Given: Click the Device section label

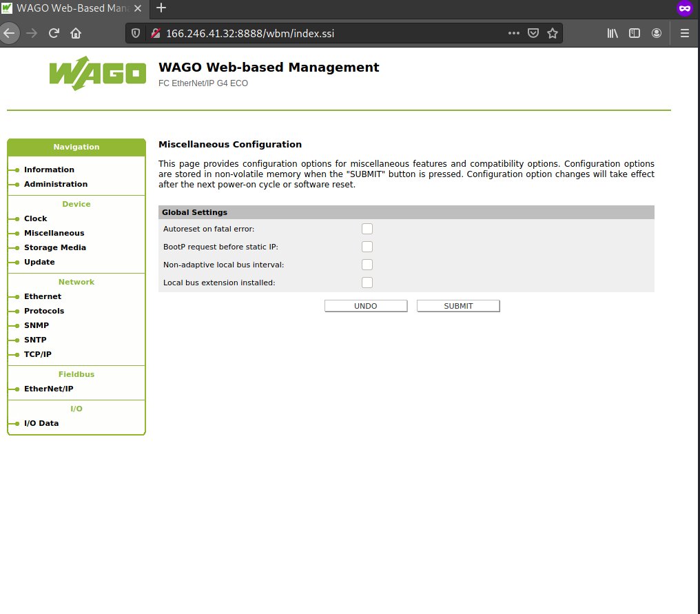Looking at the screenshot, I should coord(76,204).
